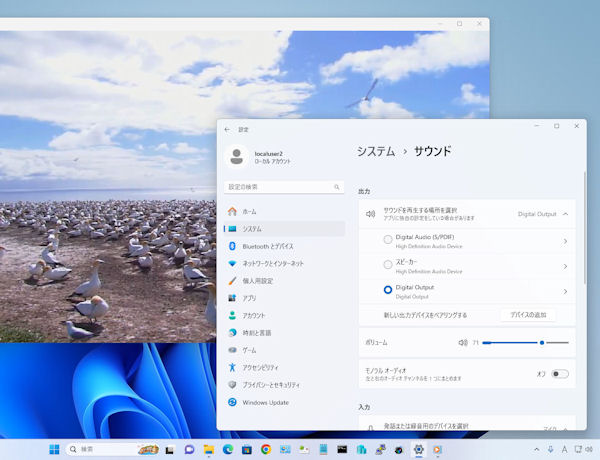Toggle モノラル オーディオ switch
600x460 pixels.
[x=560, y=374]
